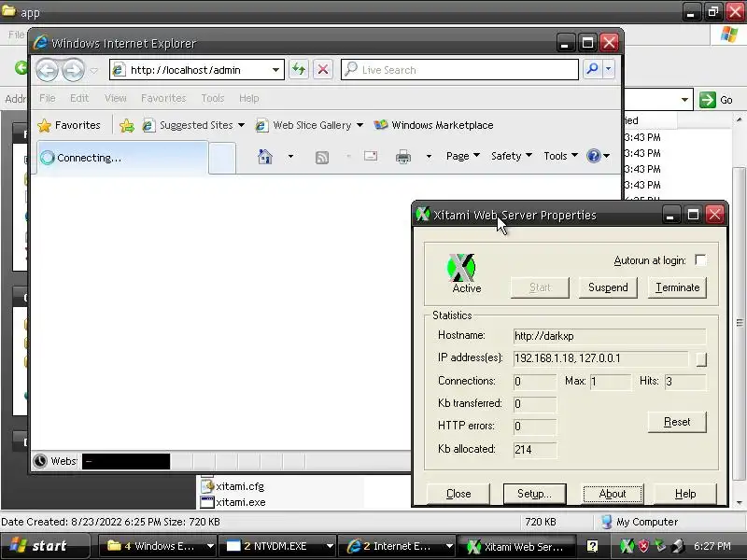Open the Explorer address bar dropdown

pyautogui.click(x=684, y=100)
